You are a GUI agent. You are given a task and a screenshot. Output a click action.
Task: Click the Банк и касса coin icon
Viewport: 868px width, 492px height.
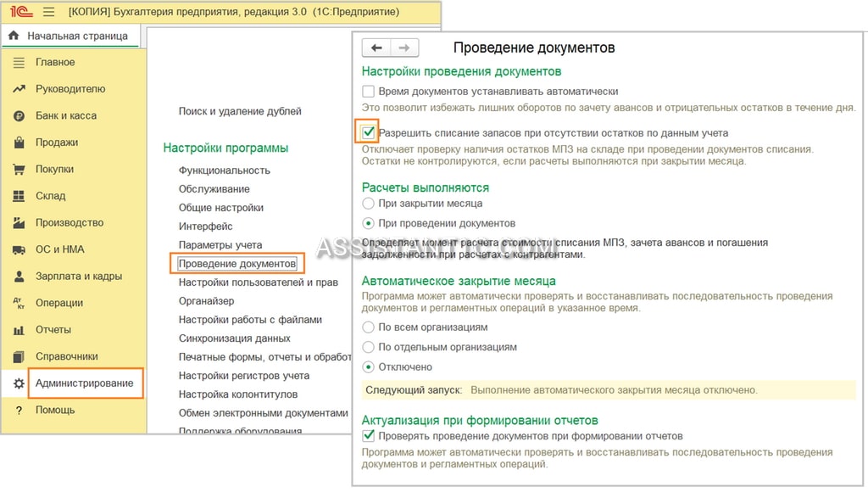tap(19, 116)
